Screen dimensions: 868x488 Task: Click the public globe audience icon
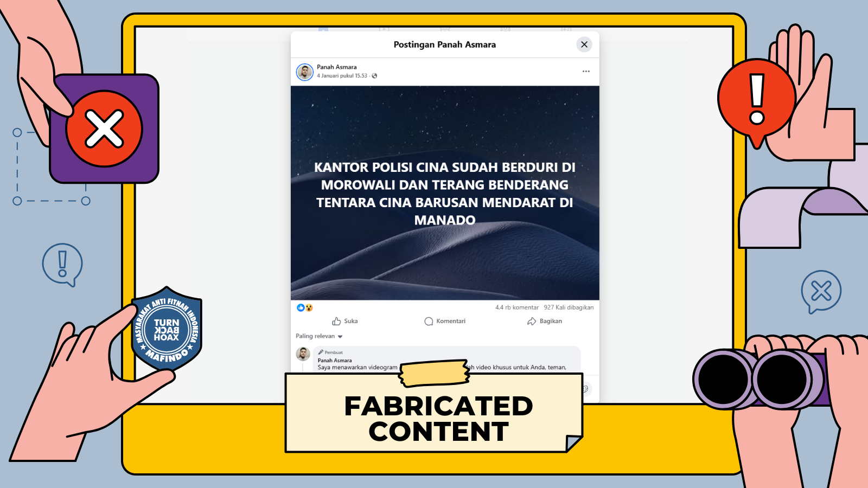click(374, 76)
